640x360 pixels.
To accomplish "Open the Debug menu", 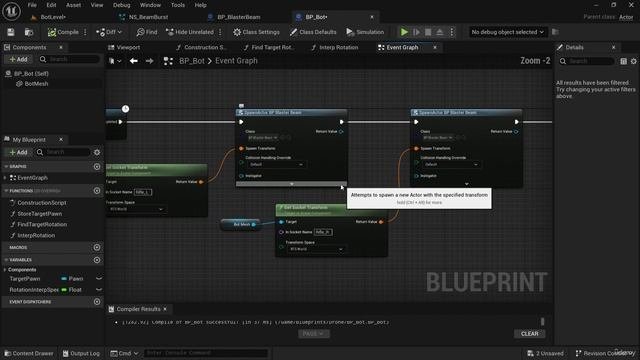I will pos(121,5).
